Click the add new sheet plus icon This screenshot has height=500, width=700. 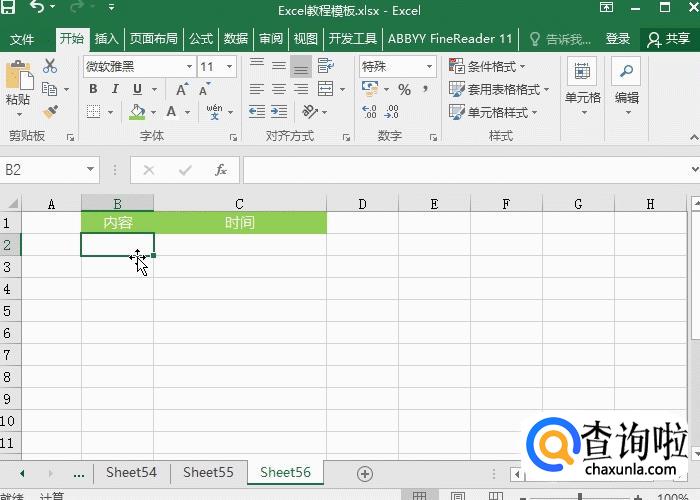pos(365,474)
